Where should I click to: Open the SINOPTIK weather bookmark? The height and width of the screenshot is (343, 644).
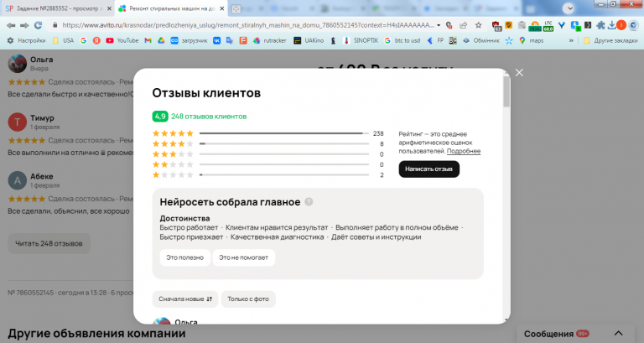point(361,40)
